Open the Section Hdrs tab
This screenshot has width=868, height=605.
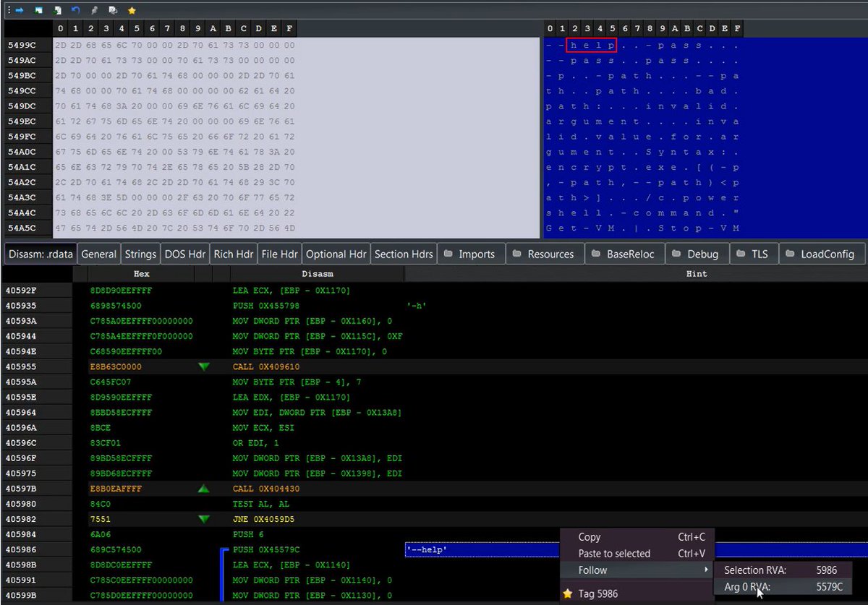click(x=404, y=254)
